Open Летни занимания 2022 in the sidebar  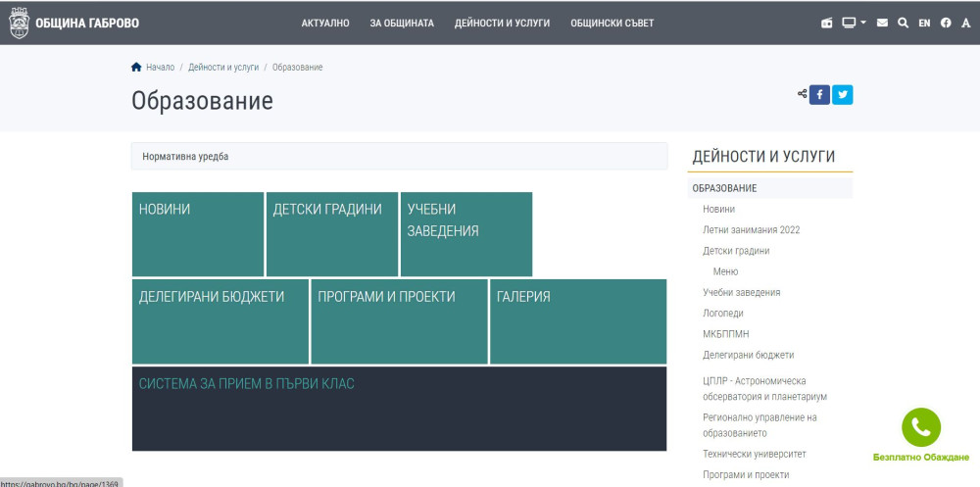[751, 230]
